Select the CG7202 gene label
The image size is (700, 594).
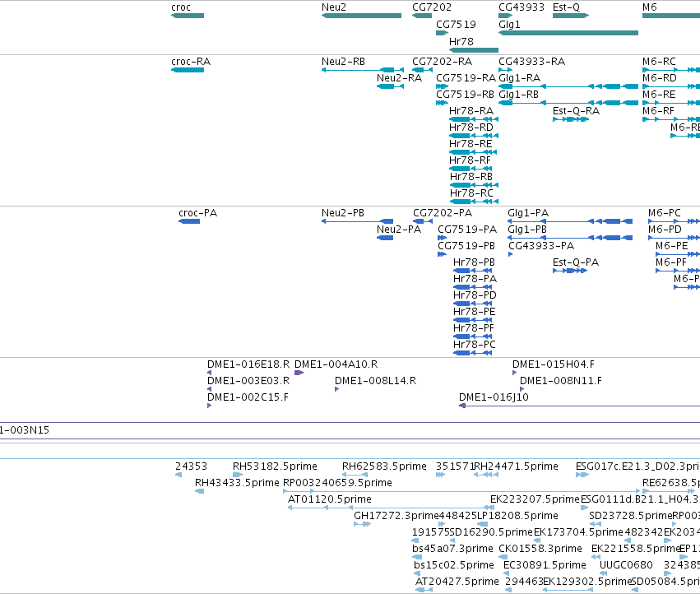point(432,7)
